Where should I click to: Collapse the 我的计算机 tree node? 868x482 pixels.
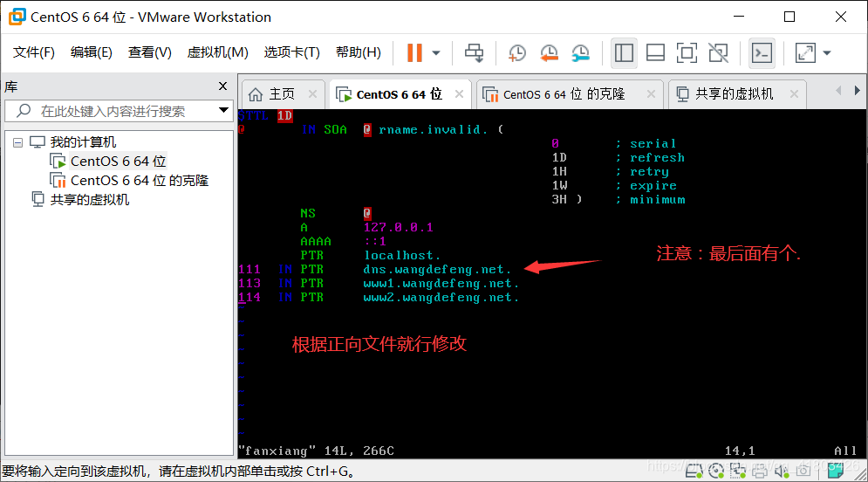[17, 143]
